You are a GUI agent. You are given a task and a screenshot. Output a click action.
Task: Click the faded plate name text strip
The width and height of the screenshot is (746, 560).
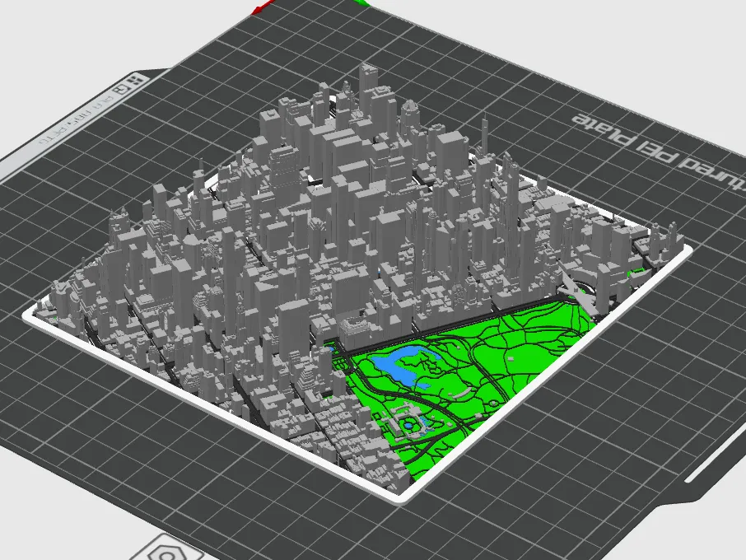tap(76, 119)
